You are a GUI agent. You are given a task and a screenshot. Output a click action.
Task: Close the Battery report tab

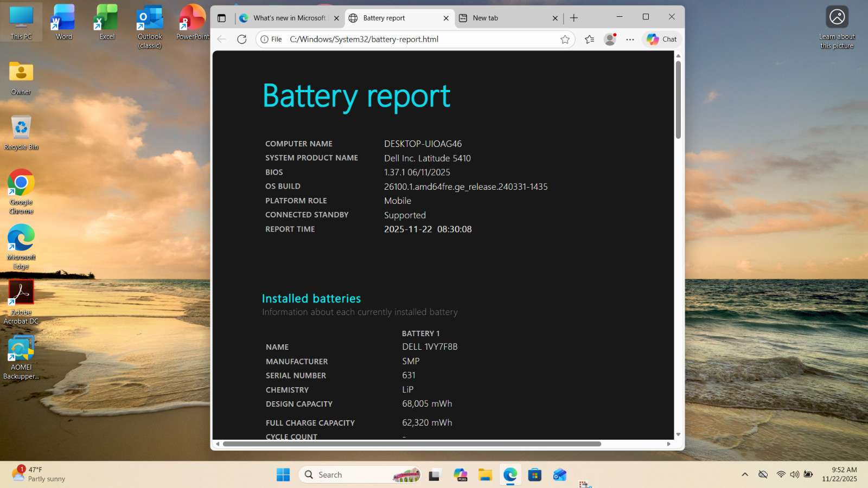446,18
